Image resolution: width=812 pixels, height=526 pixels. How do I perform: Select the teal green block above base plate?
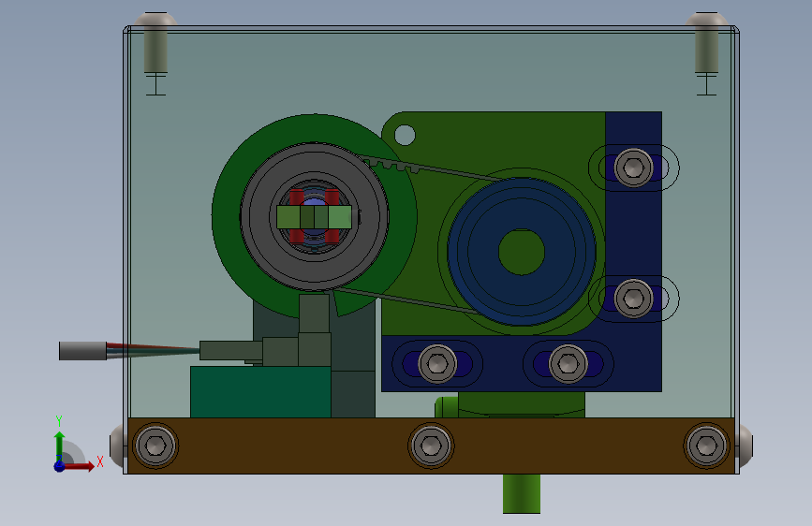coord(260,392)
